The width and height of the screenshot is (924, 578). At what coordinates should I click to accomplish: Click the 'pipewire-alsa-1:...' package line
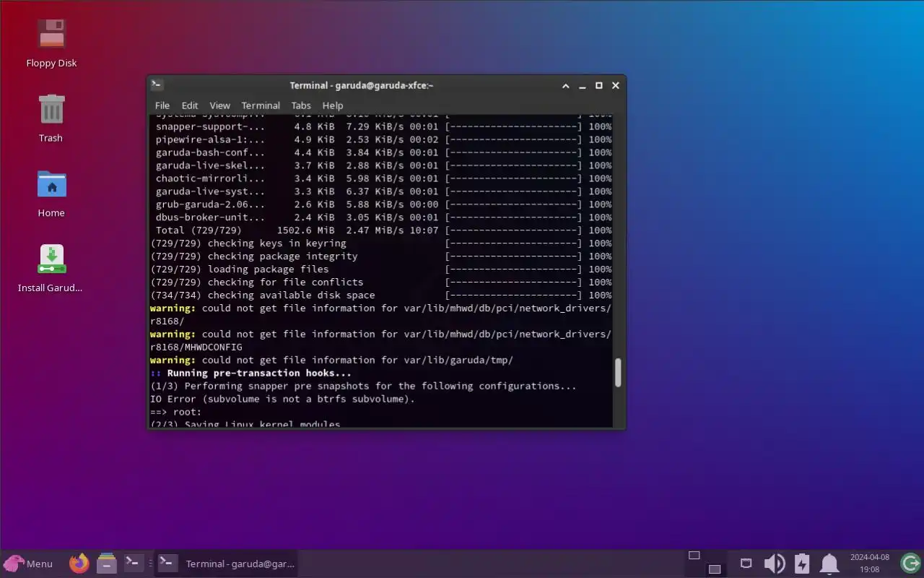coord(380,139)
